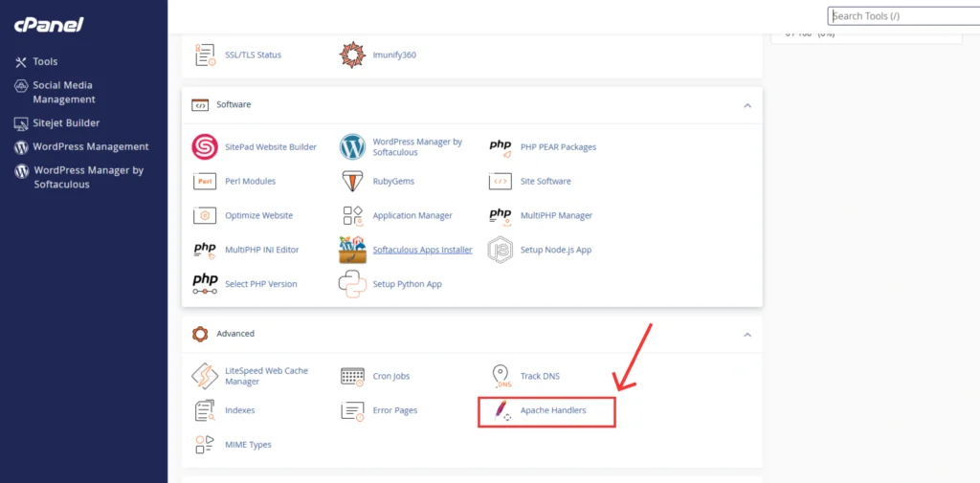Image resolution: width=980 pixels, height=483 pixels.
Task: Click the Optimize Website icon
Action: pyautogui.click(x=205, y=215)
